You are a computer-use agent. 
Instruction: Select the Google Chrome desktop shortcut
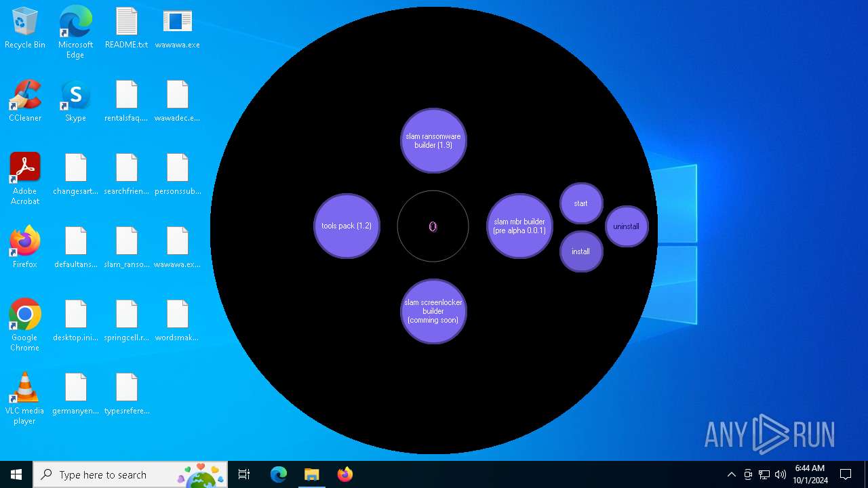coord(25,325)
